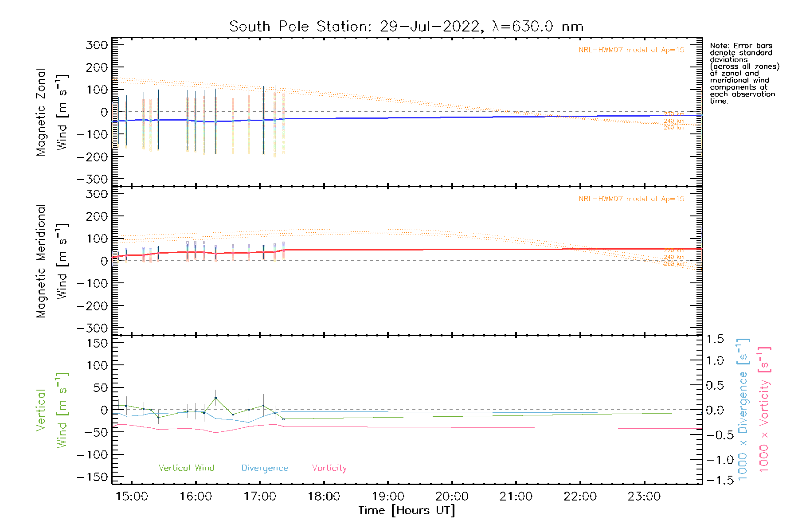
Task: Click the Time [Hours UT] axis title
Action: coord(406,510)
